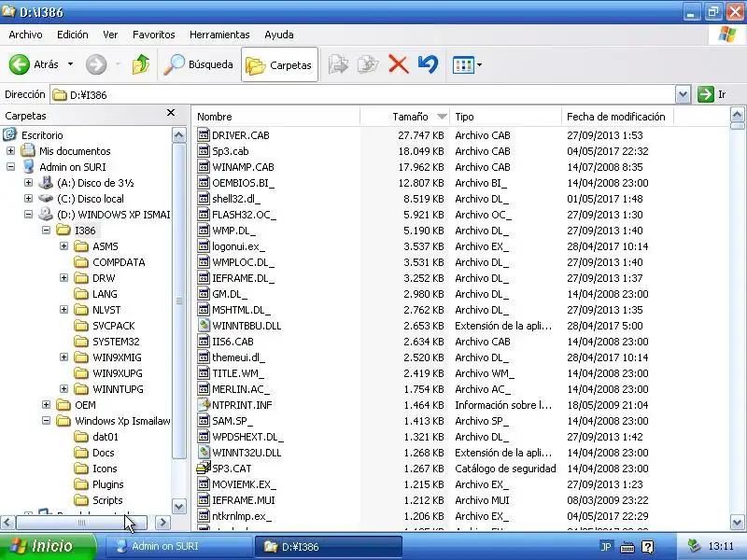Open the Herramientas menu

click(219, 35)
